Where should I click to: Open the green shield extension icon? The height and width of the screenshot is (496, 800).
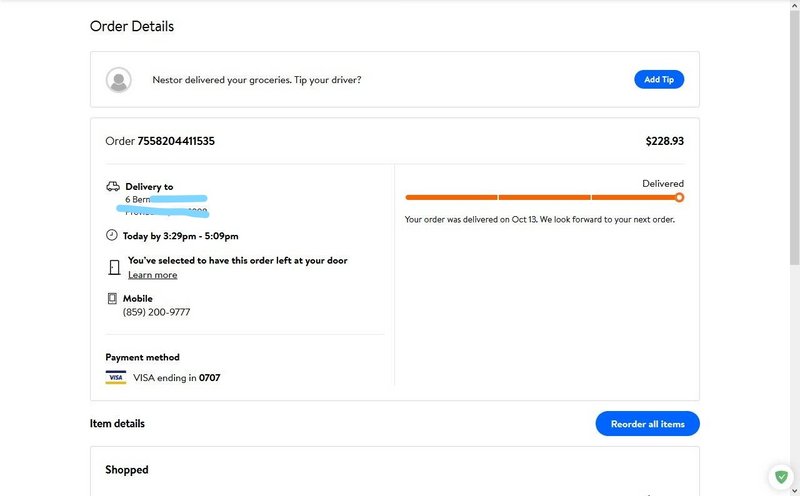[x=779, y=477]
